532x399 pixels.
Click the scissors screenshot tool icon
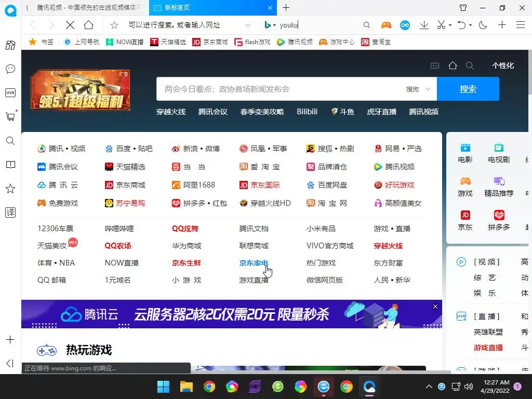[441, 25]
